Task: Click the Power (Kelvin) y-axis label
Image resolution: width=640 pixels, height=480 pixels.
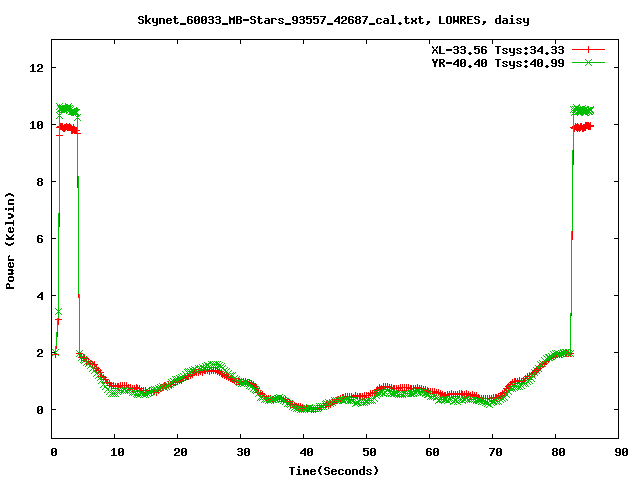Action: [10, 241]
